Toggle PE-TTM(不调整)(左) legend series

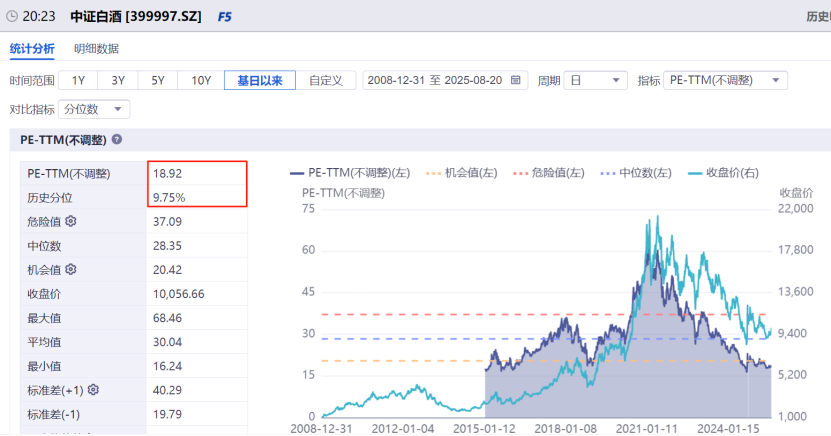(350, 173)
